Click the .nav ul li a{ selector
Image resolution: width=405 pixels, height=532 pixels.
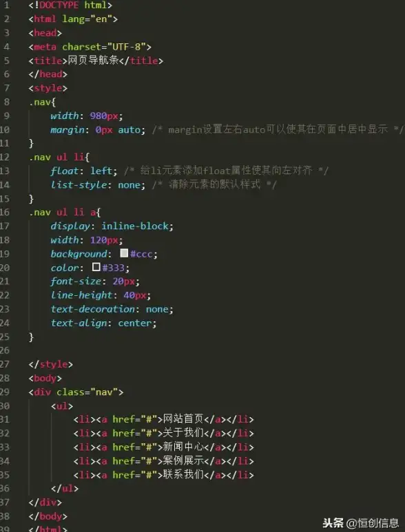point(65,213)
